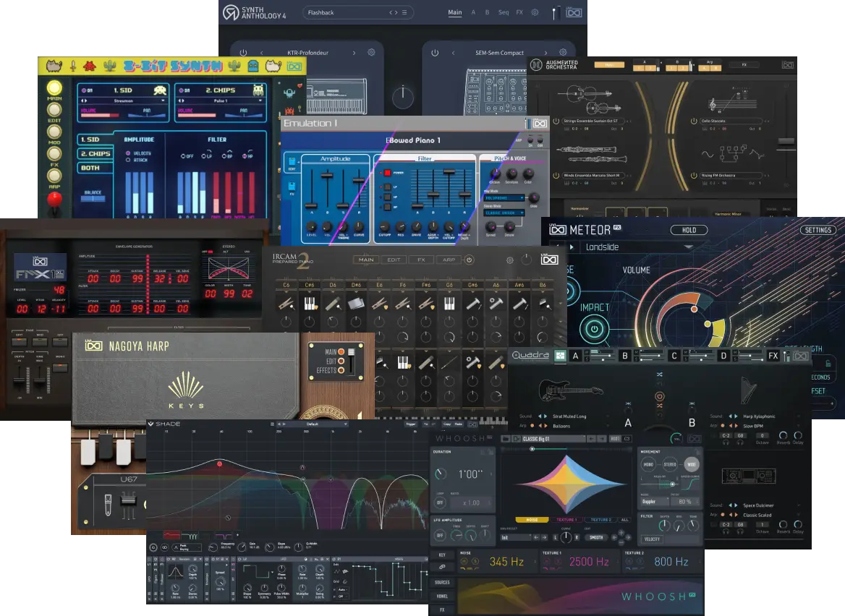
Task: Open the CLASSIC Big 01 preset field
Action: pos(553,439)
